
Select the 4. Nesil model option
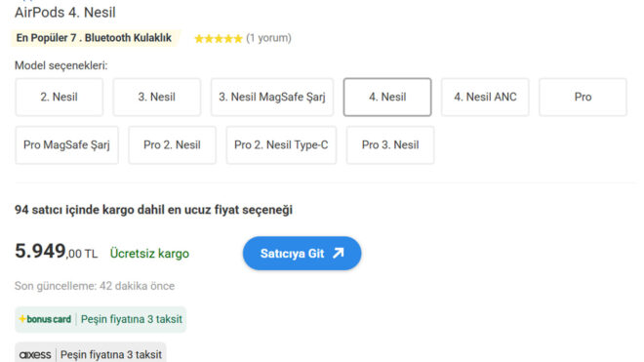click(x=387, y=97)
